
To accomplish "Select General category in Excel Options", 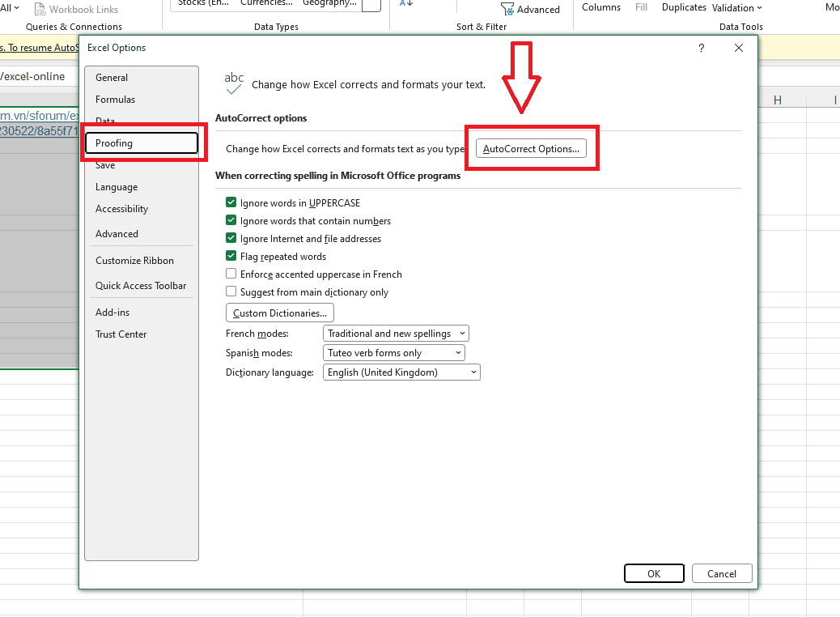I will (142, 78).
